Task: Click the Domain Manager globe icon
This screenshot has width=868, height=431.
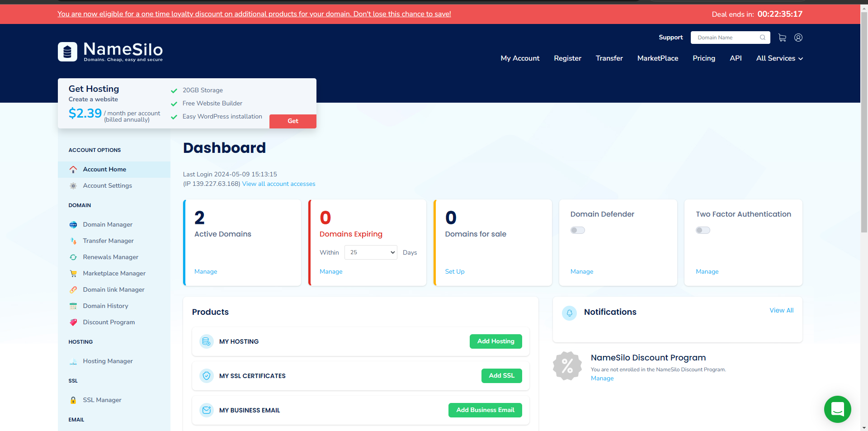Action: pyautogui.click(x=73, y=225)
